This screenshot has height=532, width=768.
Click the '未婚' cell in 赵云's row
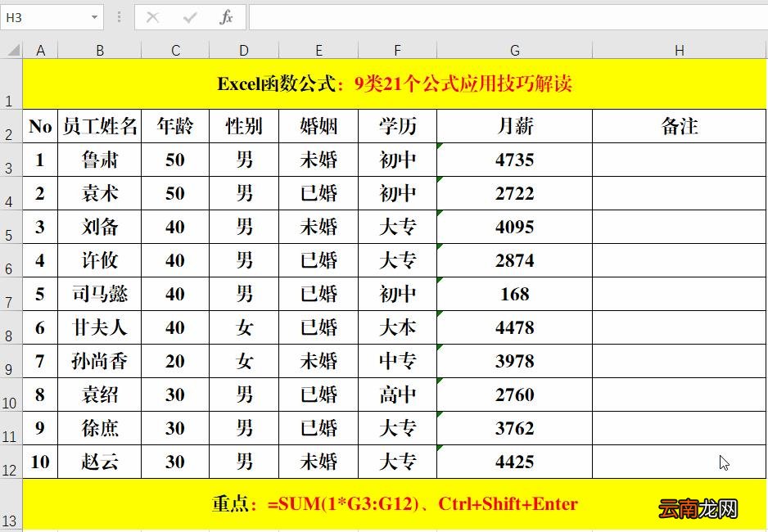[318, 462]
